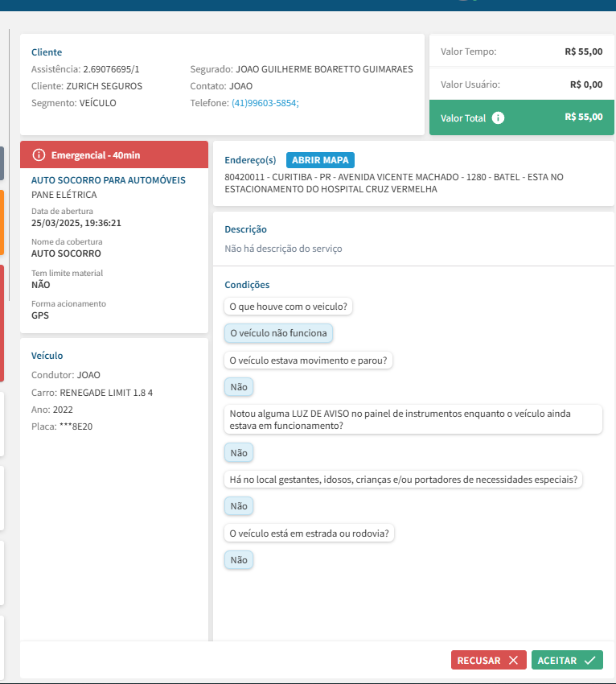Call the phone number (41)99603-5854

point(265,103)
